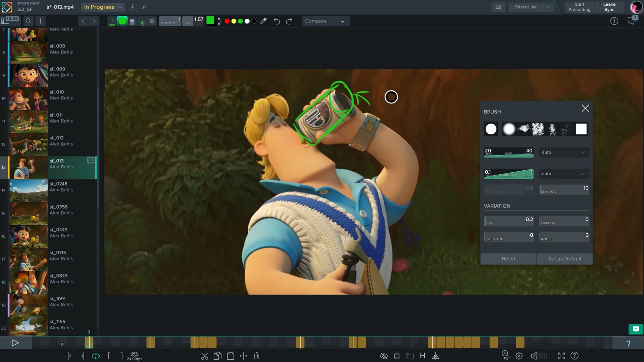Open the comments panel showing 7 notes
Viewport: 644px width, 362px height.
[x=632, y=21]
